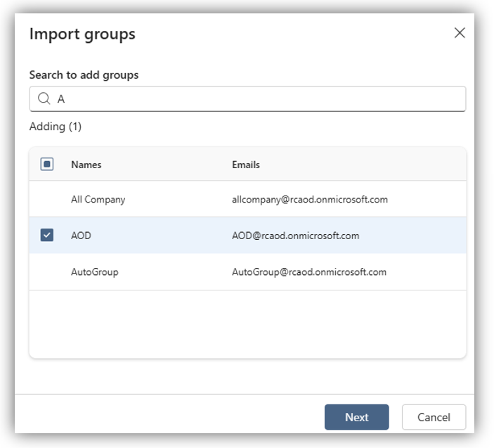Select the All Company group name
The image size is (494, 448).
[x=98, y=199]
